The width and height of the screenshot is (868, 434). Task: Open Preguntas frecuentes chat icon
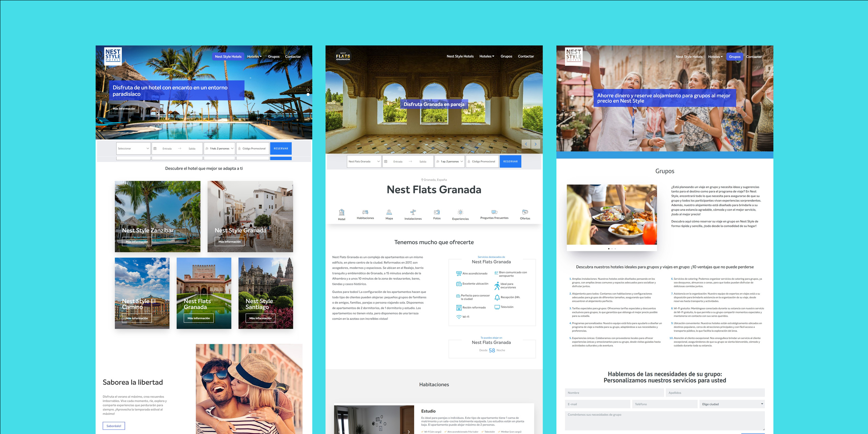[x=494, y=212]
